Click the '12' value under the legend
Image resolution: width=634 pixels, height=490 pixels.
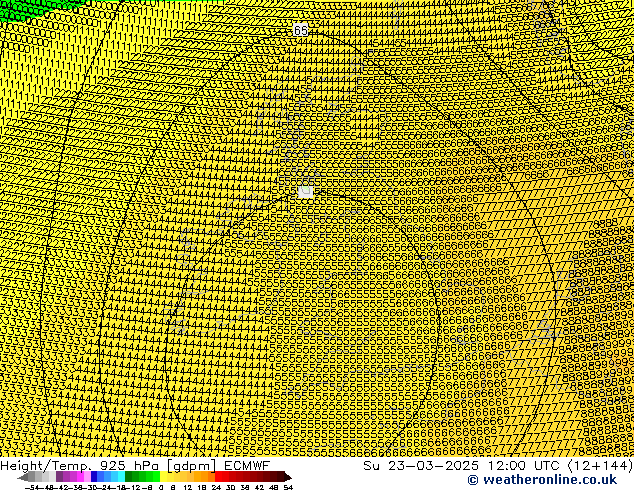[188, 487]
